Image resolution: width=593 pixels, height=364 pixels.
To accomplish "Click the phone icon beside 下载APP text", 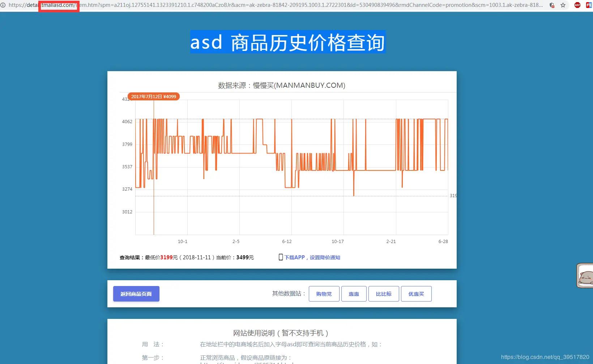I will point(281,257).
